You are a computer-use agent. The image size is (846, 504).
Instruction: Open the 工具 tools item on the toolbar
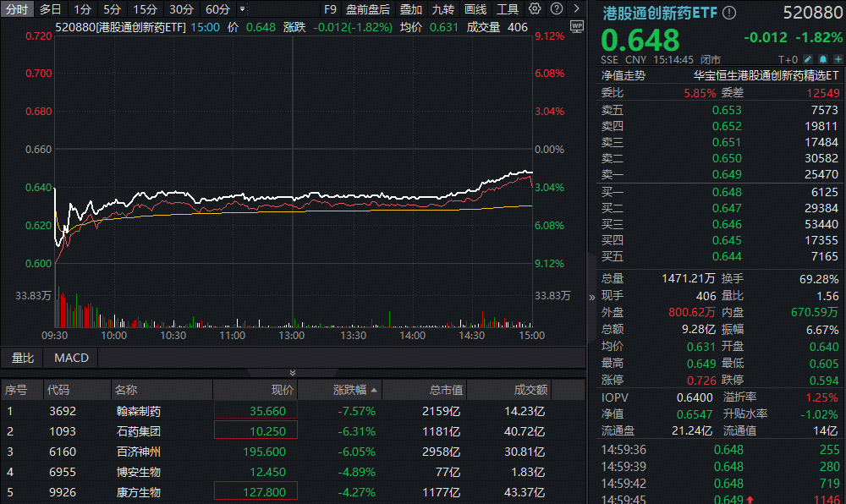click(508, 9)
